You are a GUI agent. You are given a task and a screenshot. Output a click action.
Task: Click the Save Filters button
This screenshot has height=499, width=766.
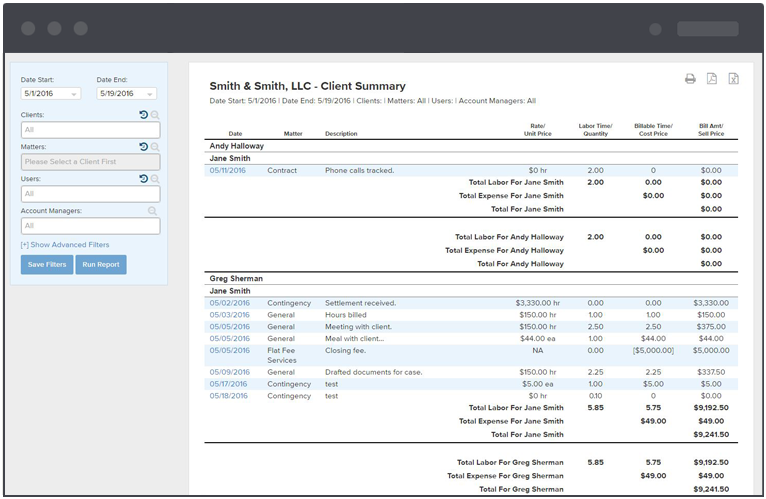(x=47, y=264)
